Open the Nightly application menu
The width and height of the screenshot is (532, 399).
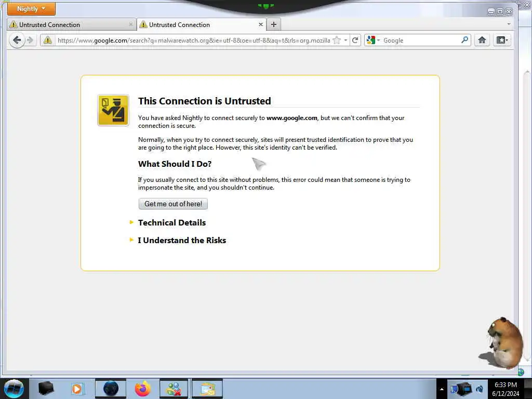[31, 9]
